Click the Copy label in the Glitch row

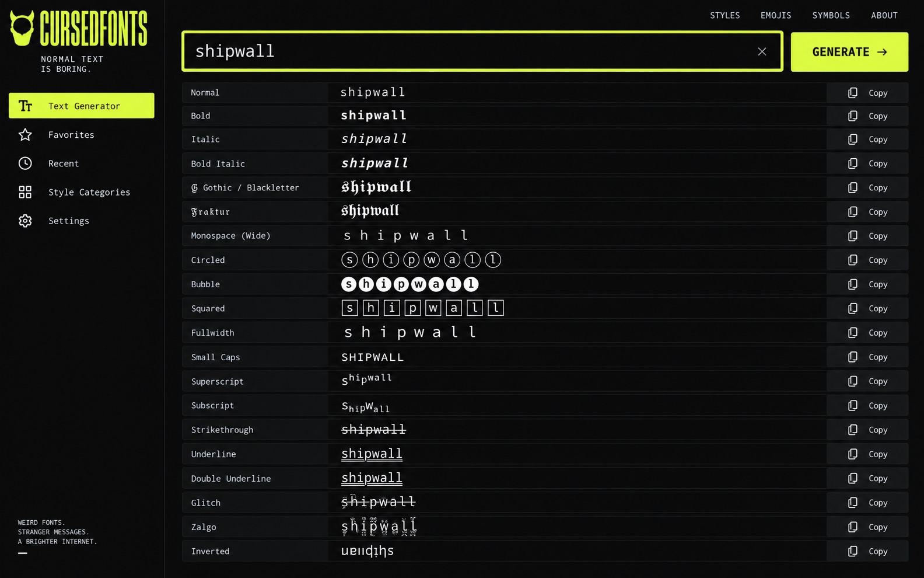878,503
